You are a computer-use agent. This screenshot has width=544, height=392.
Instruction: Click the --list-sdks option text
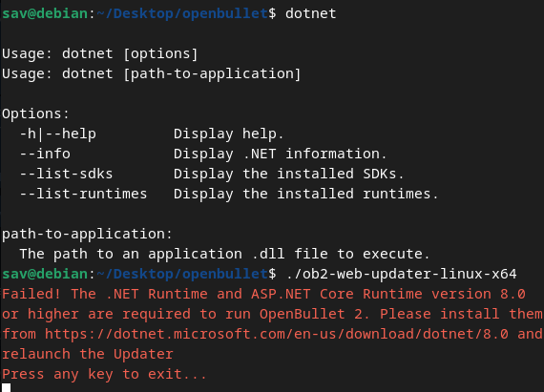coord(66,174)
